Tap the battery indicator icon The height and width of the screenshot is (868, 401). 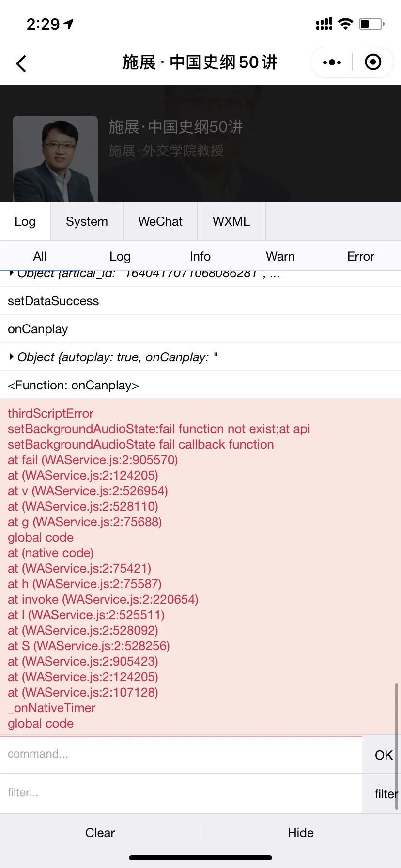click(371, 24)
